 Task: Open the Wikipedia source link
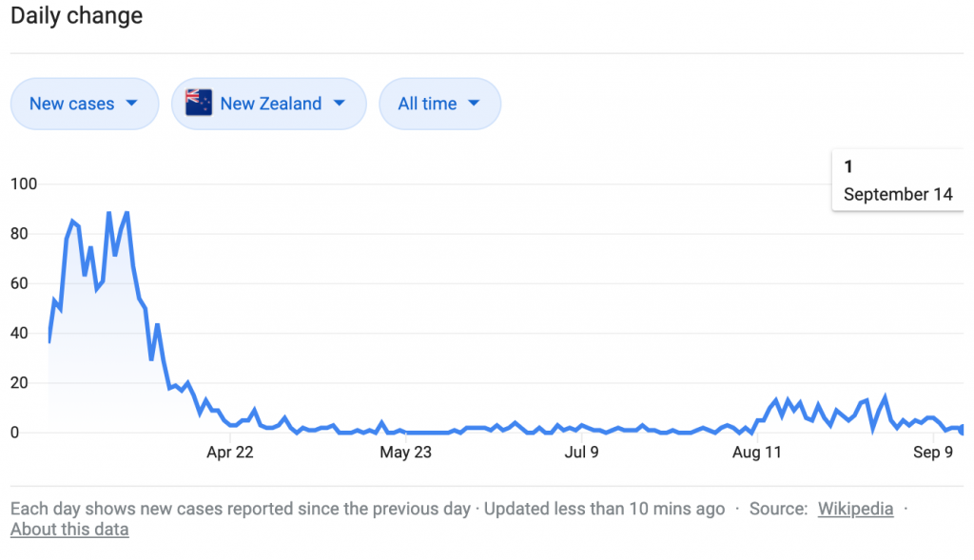pyautogui.click(x=855, y=509)
